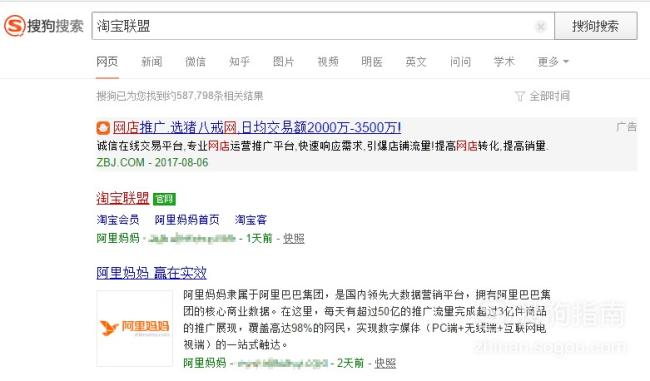Click the 阿里妈妈 source label beside 1天前
Screen dimensions: 650x381
click(118, 238)
